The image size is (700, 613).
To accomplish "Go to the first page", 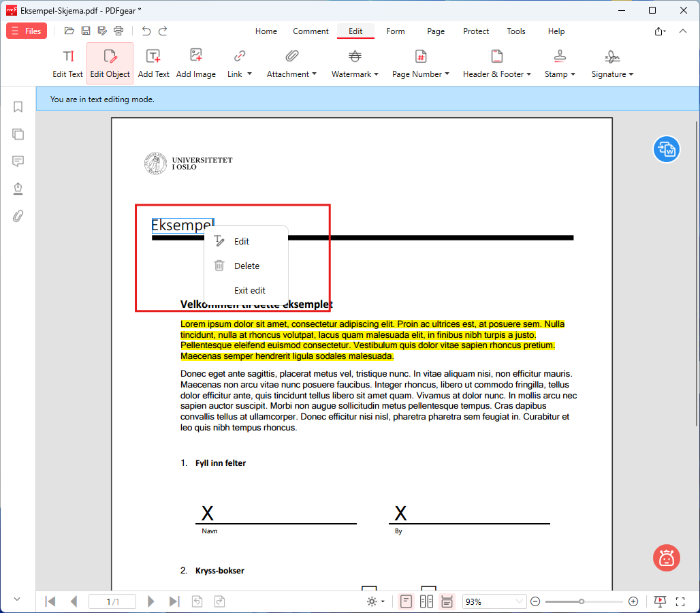I will pyautogui.click(x=50, y=602).
